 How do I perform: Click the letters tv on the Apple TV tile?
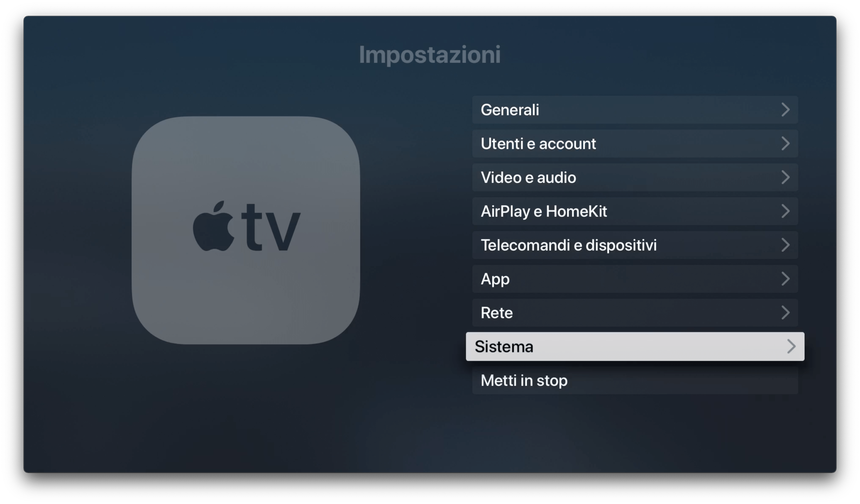271,228
